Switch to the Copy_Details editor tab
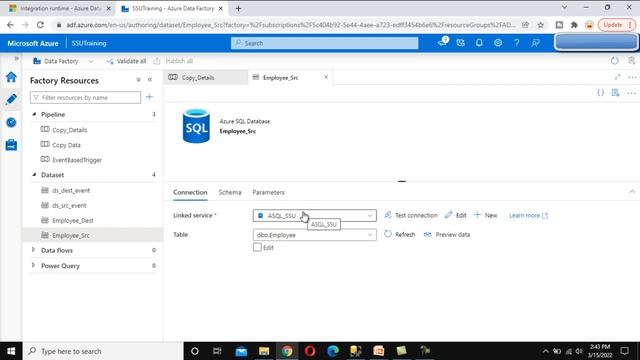This screenshot has height=360, width=640. click(206, 77)
